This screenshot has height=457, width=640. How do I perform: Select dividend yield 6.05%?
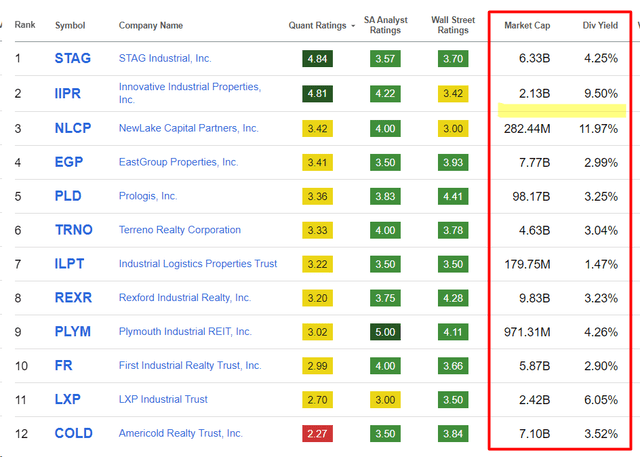[601, 400]
